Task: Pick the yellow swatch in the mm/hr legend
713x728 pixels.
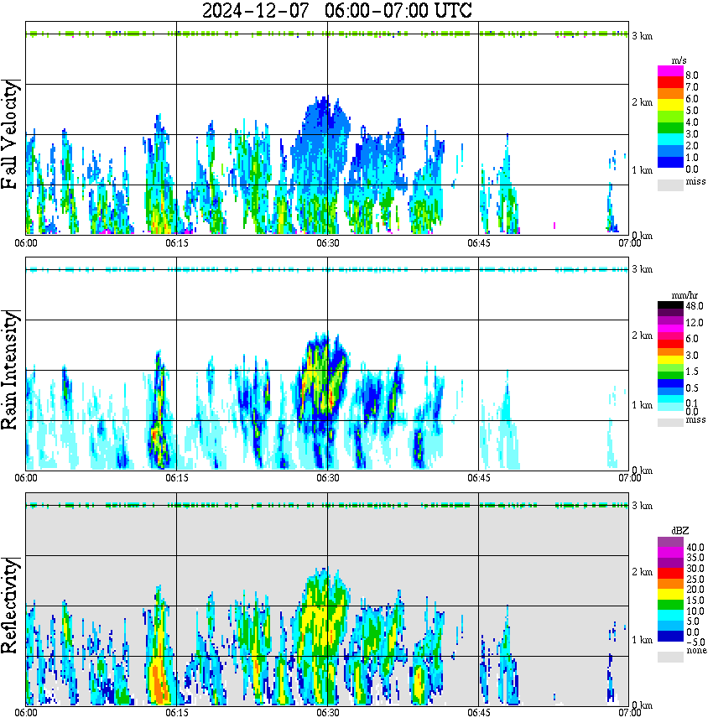Action: point(670,360)
